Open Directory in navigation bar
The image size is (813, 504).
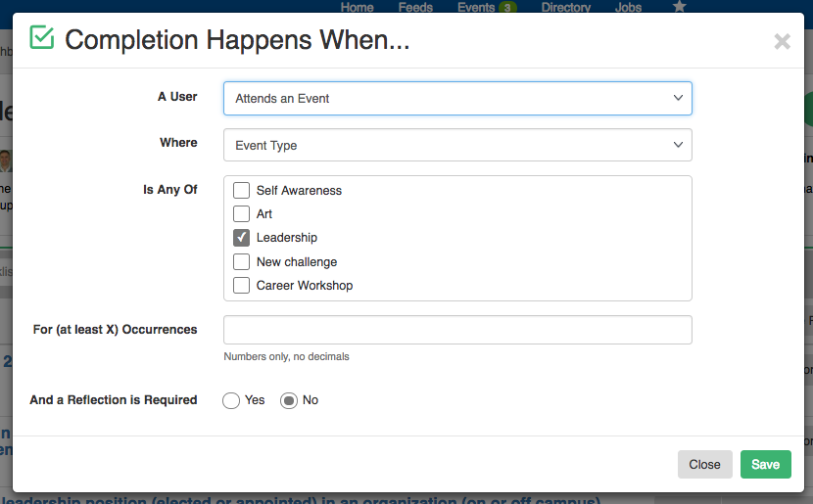pos(566,7)
